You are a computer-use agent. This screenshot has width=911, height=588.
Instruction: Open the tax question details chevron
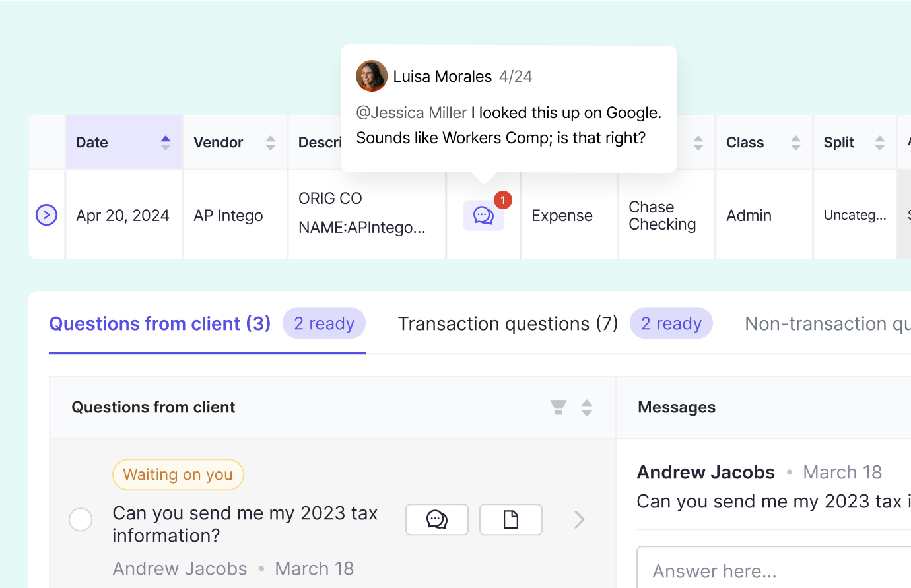click(x=580, y=520)
